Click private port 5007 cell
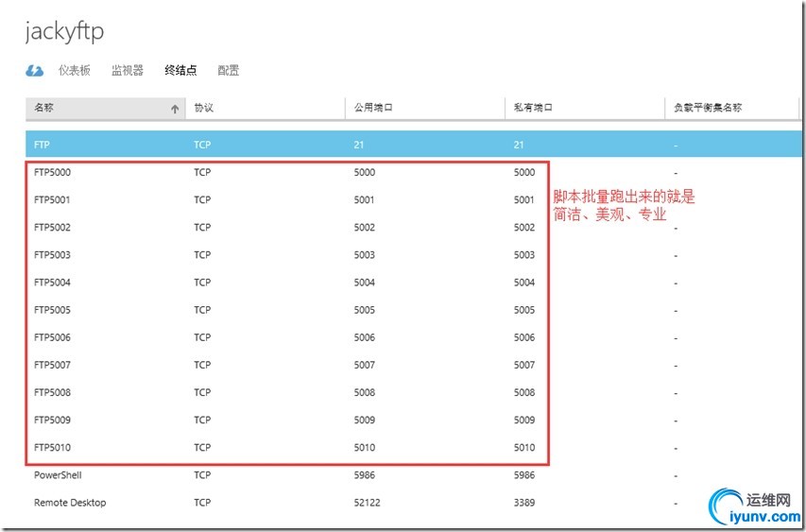Image resolution: width=806 pixels, height=532 pixels. (x=524, y=365)
